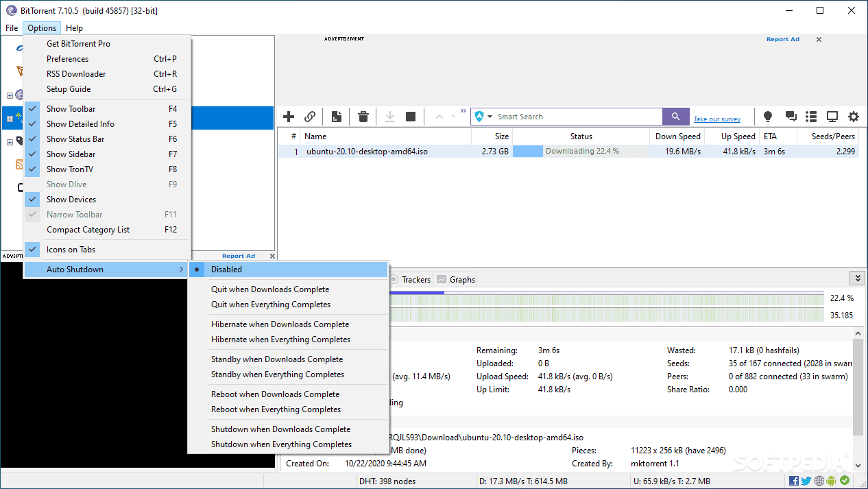Click the 22.4 % pieces progress bar
The height and width of the screenshot is (489, 868).
[x=607, y=298]
